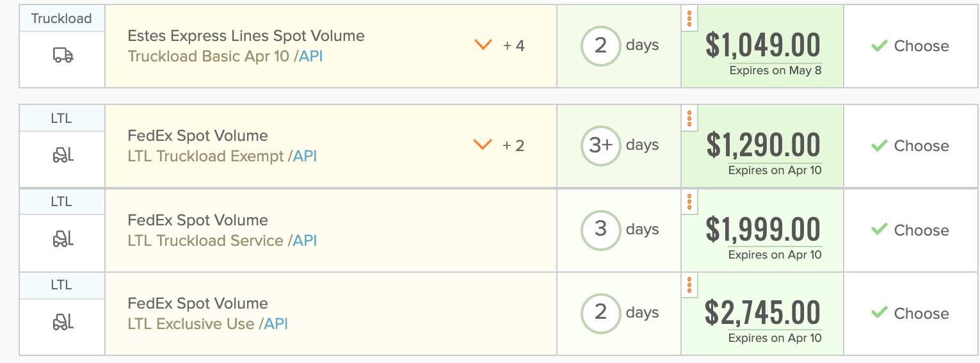The height and width of the screenshot is (363, 980).
Task: Choose the FedEx $1,999.00 quote
Action: coord(910,230)
